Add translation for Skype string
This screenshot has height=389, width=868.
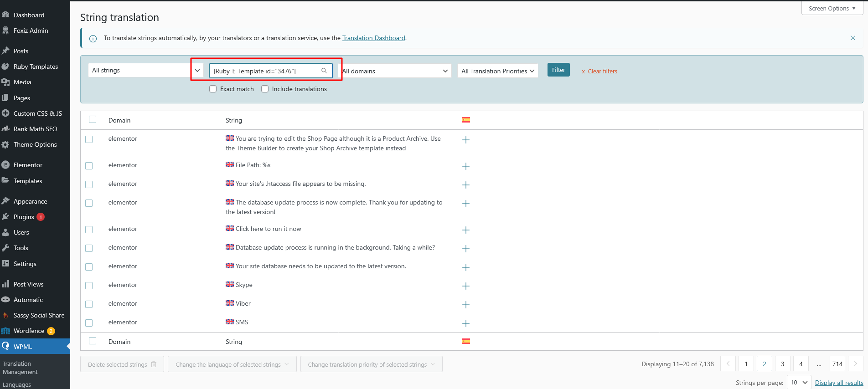click(466, 286)
